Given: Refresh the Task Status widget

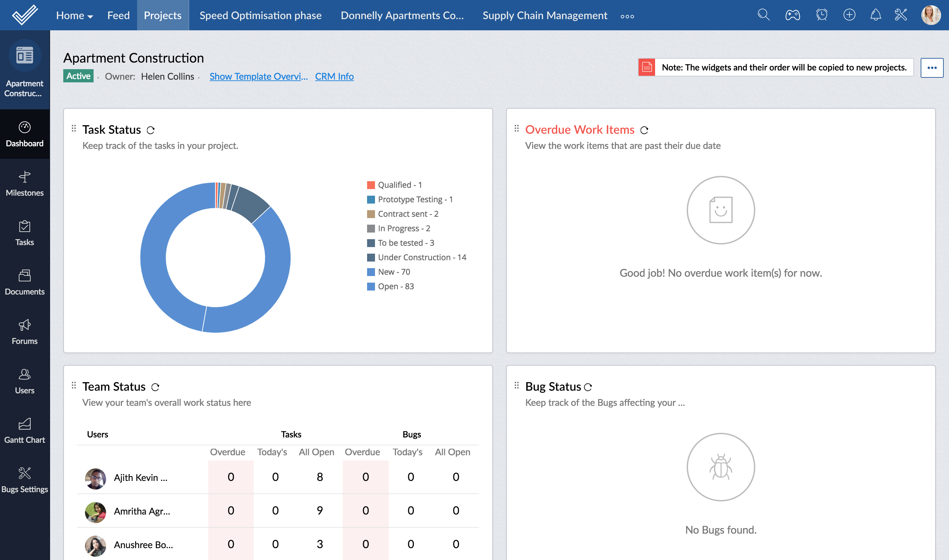Looking at the screenshot, I should click(x=151, y=129).
